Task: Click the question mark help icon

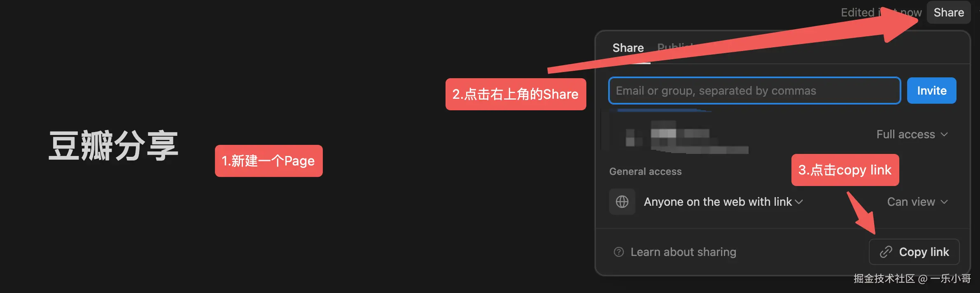Action: 618,252
